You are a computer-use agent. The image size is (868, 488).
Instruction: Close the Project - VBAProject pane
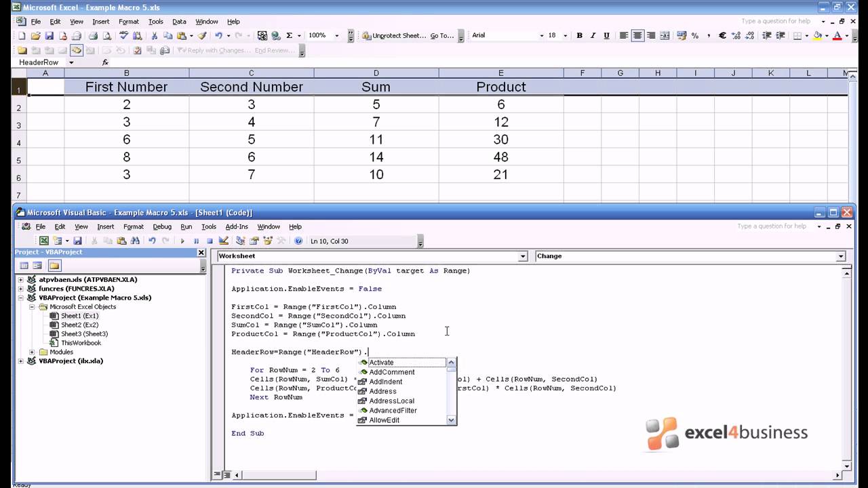pos(201,252)
